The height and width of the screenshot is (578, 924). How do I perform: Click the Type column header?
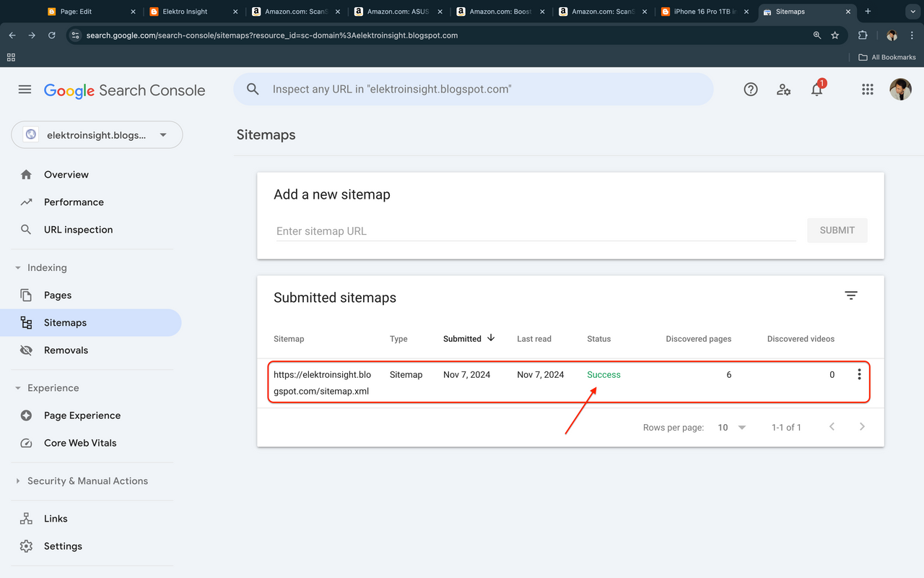pyautogui.click(x=398, y=339)
